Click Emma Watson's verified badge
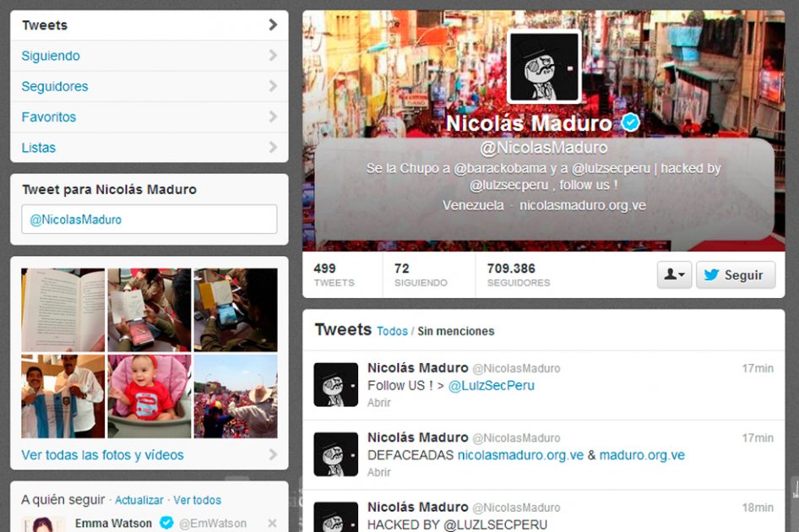 click(x=166, y=523)
